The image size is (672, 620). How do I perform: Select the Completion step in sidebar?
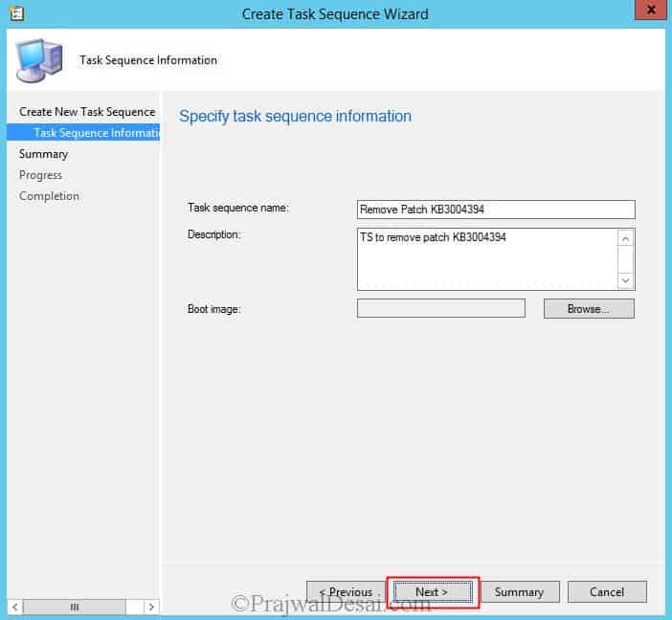tap(49, 196)
